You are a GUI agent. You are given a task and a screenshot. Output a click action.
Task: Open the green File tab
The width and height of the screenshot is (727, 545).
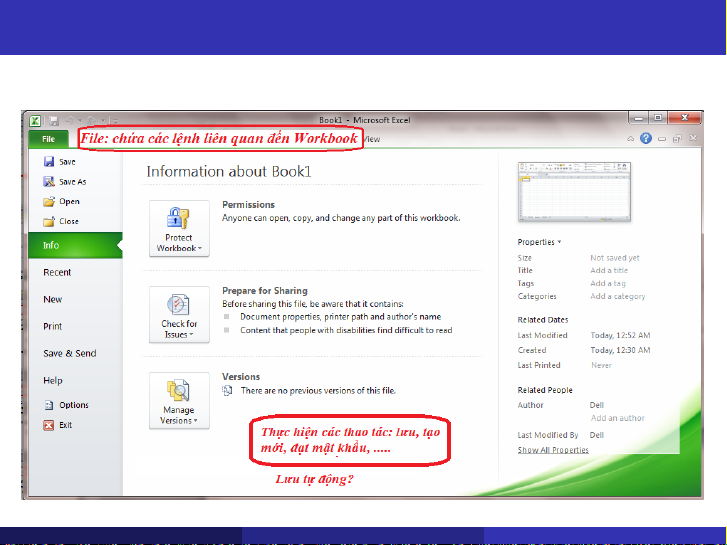click(x=48, y=139)
